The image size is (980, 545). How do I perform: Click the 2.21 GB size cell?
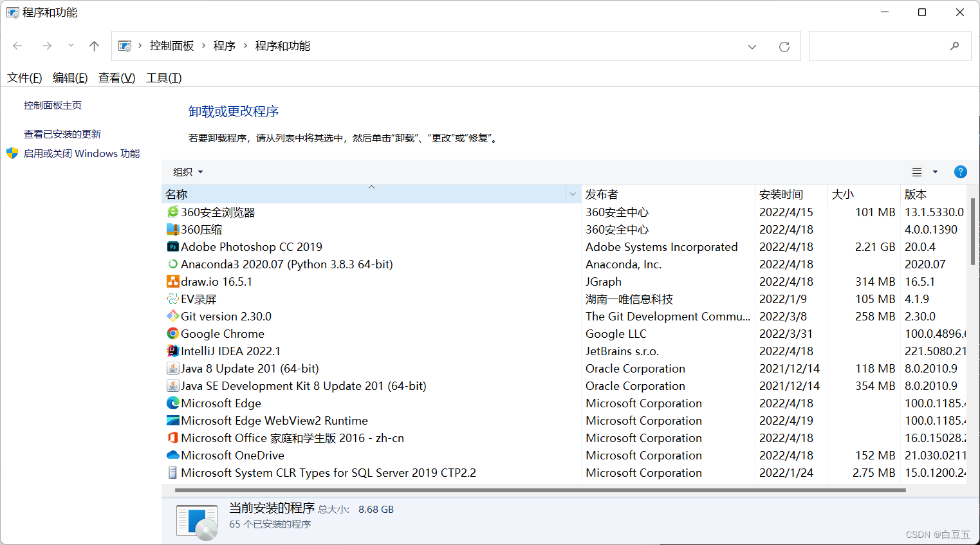tap(875, 247)
